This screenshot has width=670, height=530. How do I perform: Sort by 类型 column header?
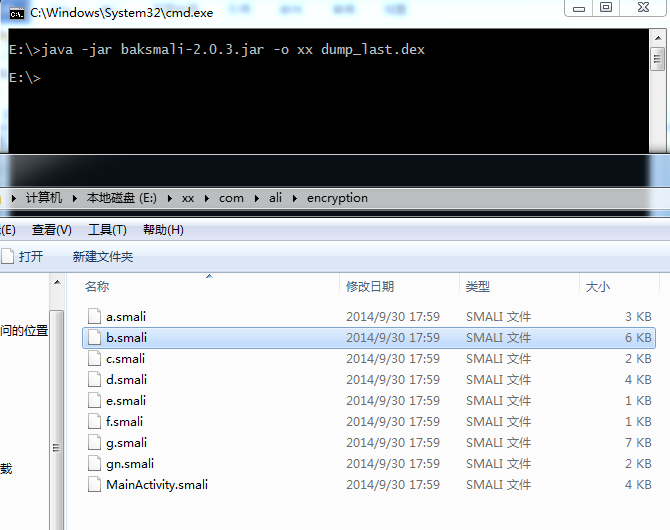pos(478,286)
